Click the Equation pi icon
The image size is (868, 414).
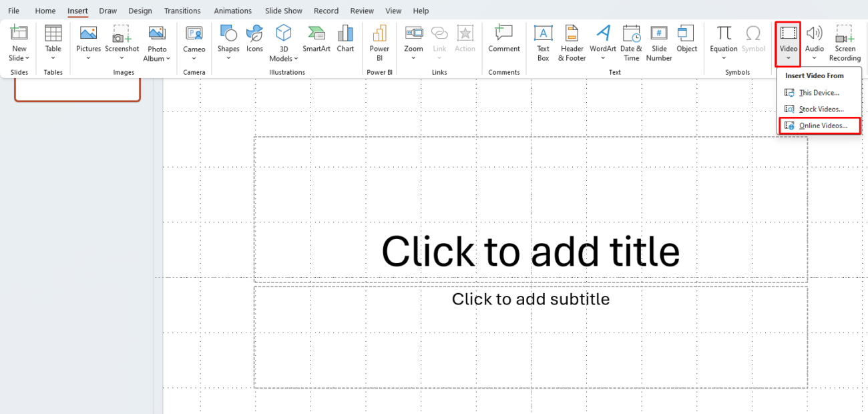[724, 33]
